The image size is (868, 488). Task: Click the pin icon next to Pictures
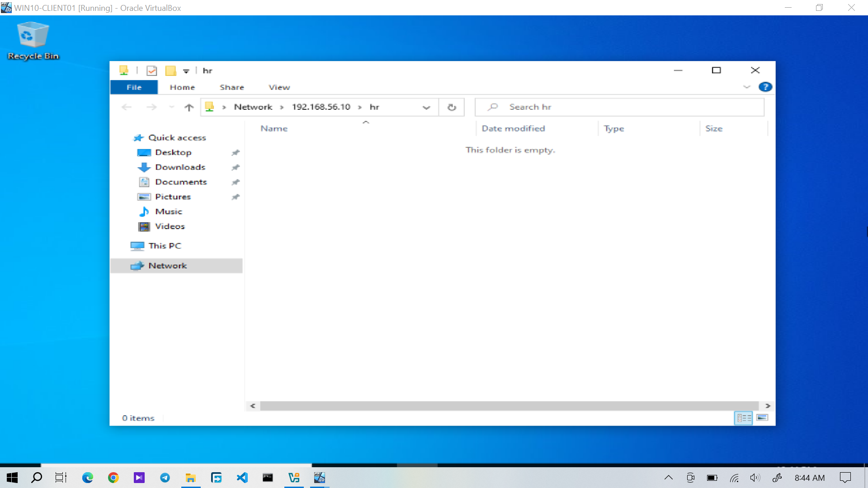[x=236, y=197]
